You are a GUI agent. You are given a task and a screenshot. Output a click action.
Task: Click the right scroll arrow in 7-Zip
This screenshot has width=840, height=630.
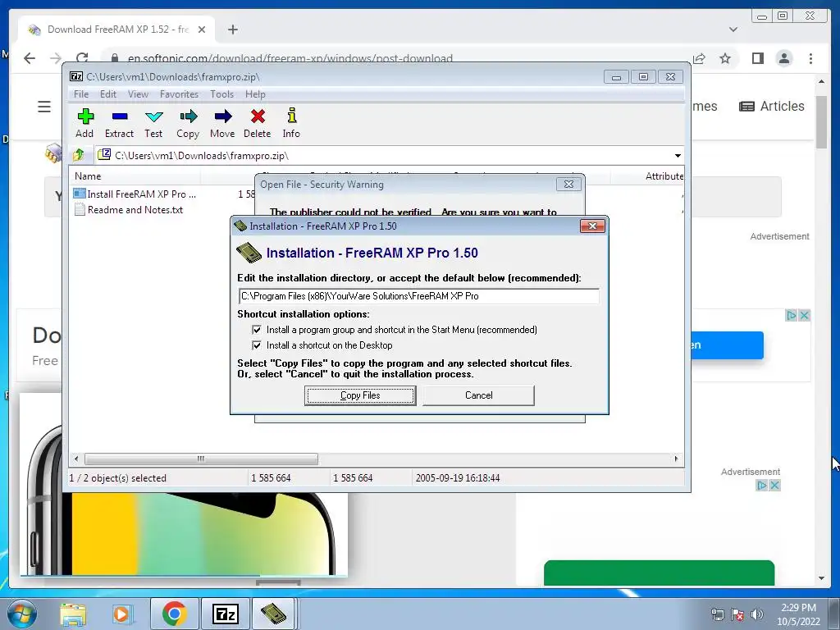[676, 459]
